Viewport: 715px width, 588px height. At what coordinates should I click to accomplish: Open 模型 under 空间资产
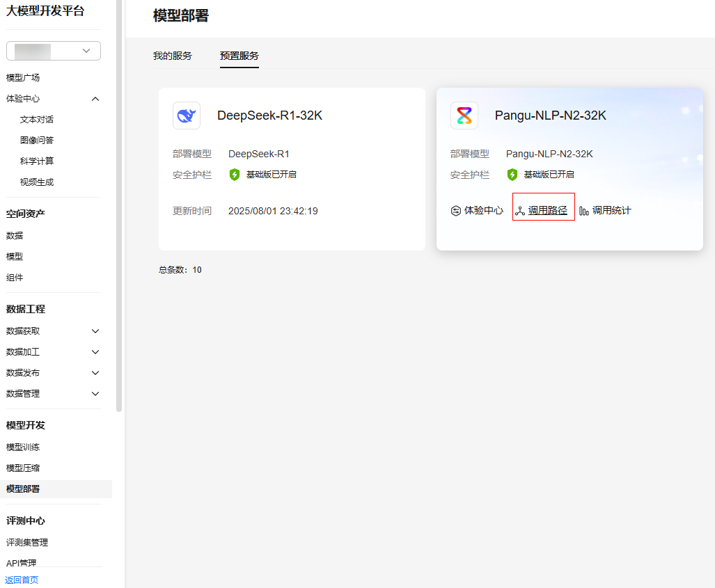tap(15, 257)
